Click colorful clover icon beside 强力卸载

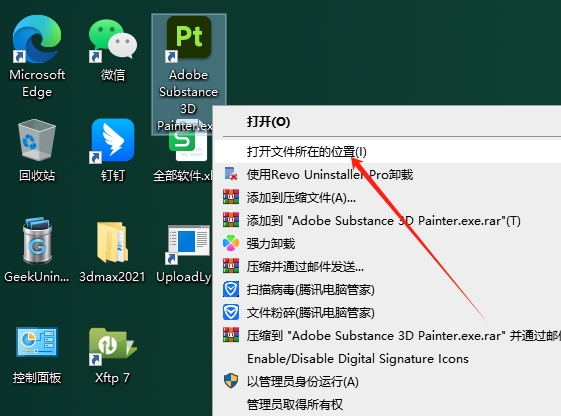coord(231,243)
